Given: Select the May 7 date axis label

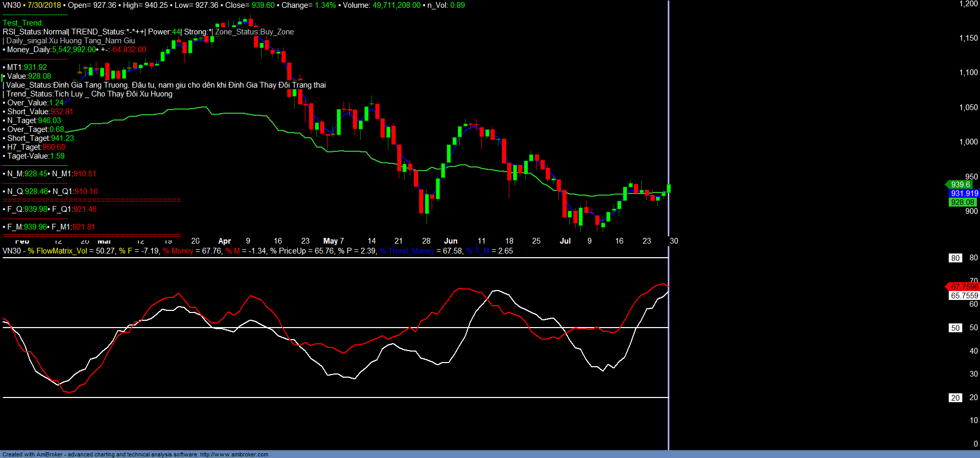Looking at the screenshot, I should pyautogui.click(x=333, y=241).
